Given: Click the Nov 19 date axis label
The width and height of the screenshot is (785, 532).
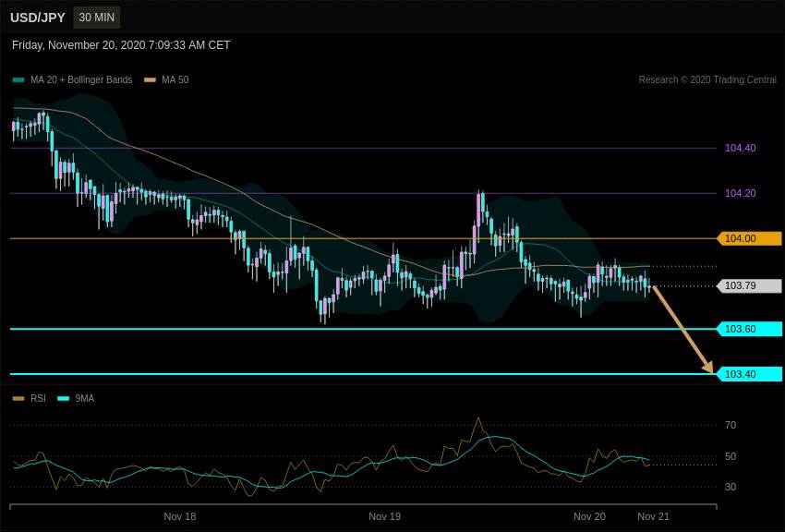Looking at the screenshot, I should [384, 516].
